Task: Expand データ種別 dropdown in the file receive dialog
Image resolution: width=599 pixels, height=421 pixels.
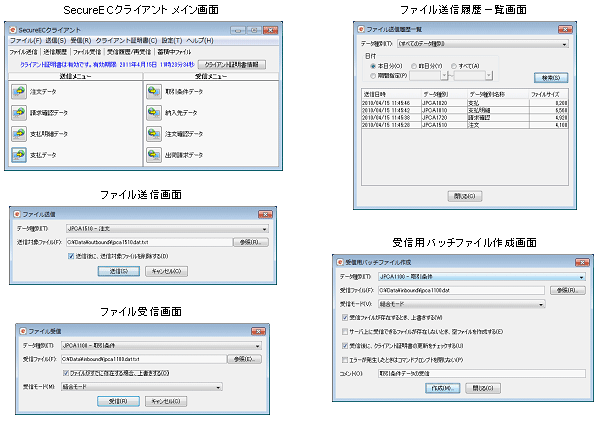Action: pyautogui.click(x=257, y=346)
